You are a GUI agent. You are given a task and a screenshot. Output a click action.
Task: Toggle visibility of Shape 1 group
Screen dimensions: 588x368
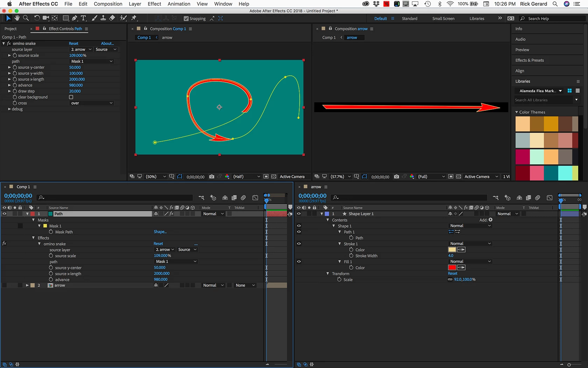tap(299, 226)
